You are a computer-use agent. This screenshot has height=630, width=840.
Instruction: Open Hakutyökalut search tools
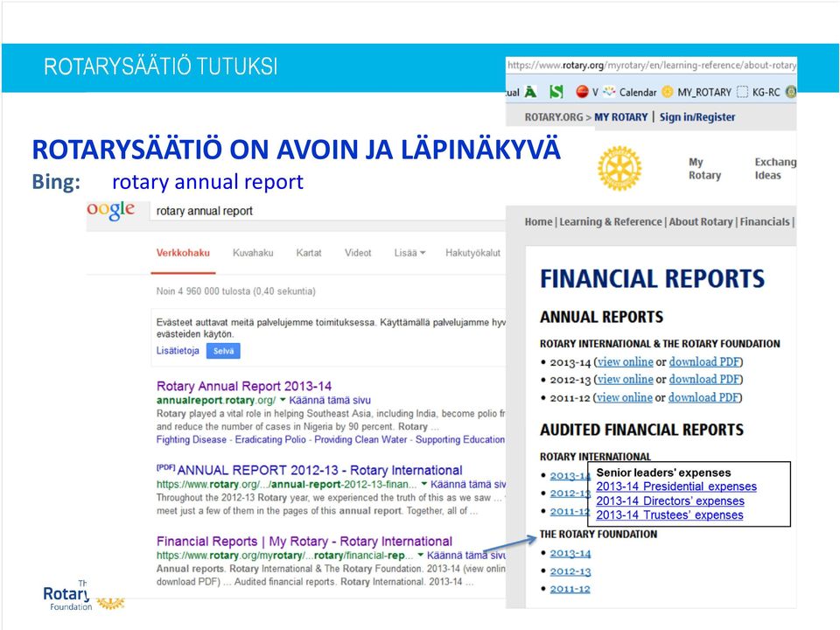pos(473,253)
